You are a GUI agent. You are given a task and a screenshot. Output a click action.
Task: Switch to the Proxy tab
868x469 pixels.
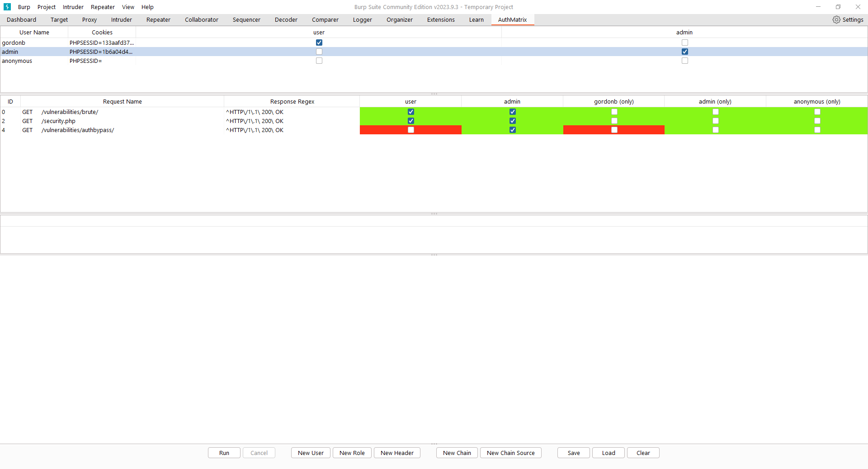click(x=90, y=19)
